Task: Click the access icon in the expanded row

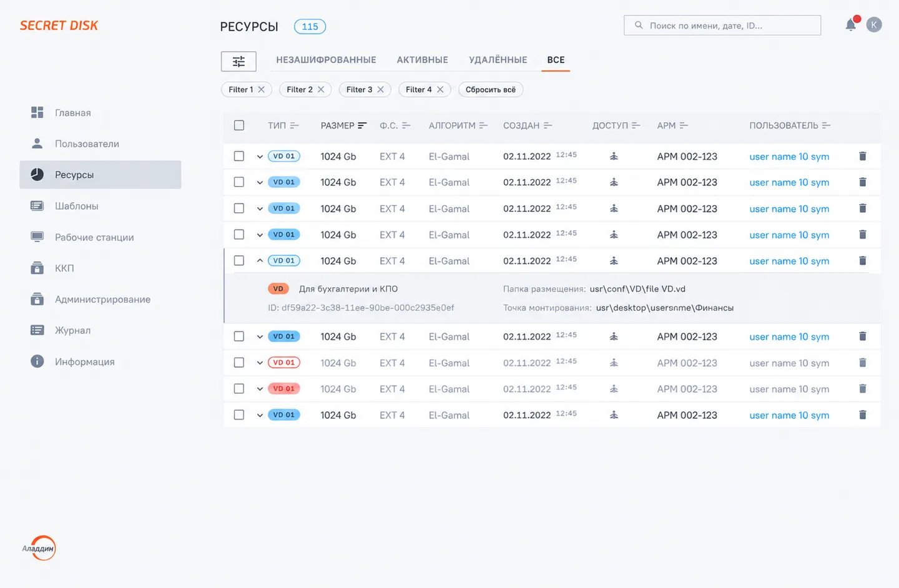Action: 614,260
